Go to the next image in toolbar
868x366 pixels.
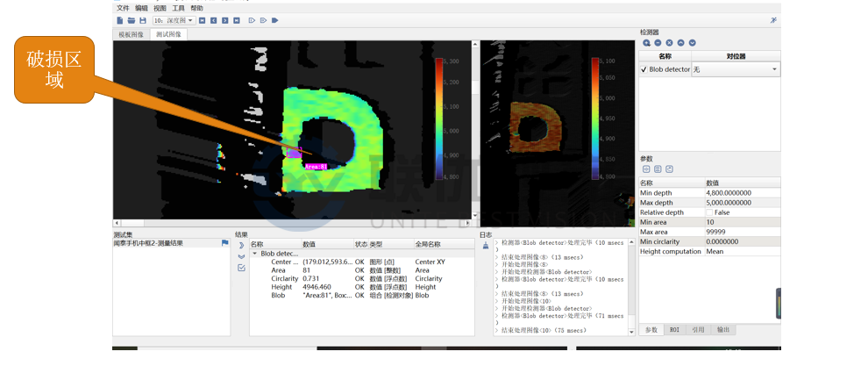click(224, 20)
